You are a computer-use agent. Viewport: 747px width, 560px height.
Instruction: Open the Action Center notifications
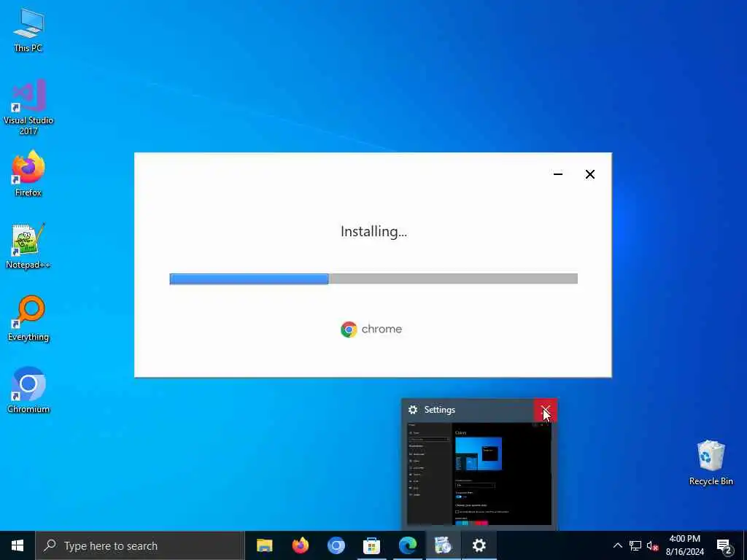(x=724, y=545)
